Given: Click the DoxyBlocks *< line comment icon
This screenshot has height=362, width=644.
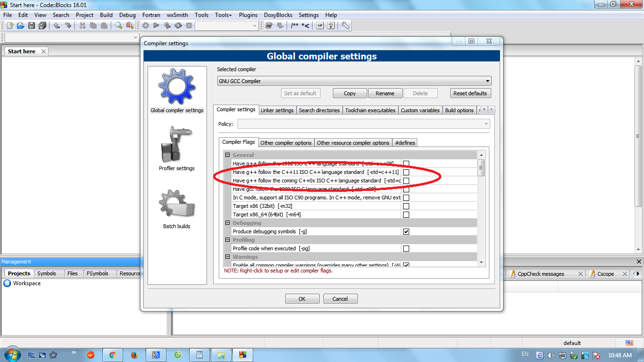Looking at the screenshot, I should [305, 25].
